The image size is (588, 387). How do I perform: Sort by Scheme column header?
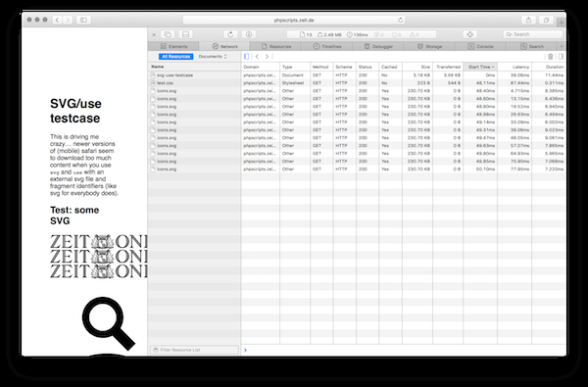pos(345,67)
